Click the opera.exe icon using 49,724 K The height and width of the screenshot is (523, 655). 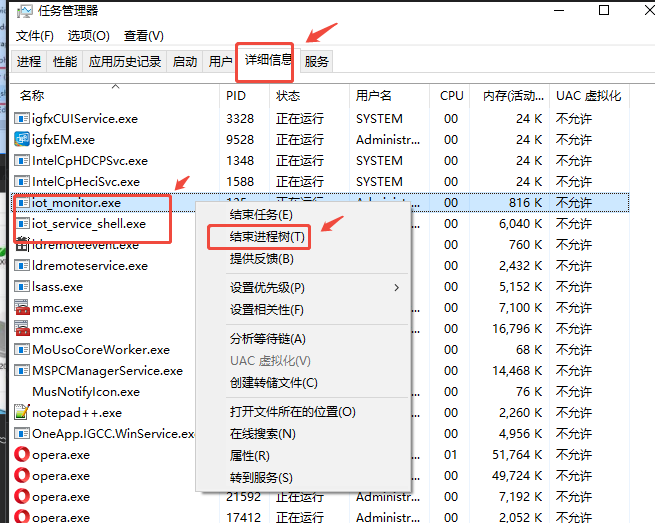pos(22,475)
